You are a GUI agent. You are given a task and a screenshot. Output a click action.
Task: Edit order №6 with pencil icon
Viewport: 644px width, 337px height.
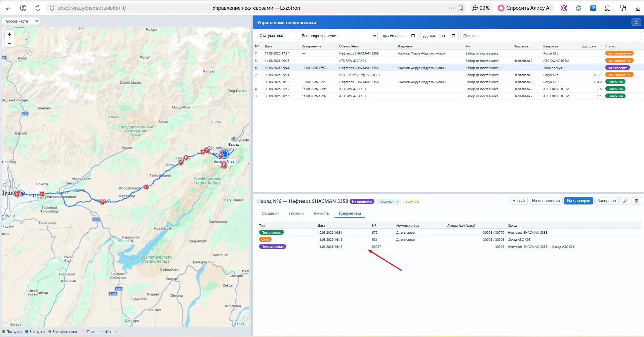click(625, 201)
